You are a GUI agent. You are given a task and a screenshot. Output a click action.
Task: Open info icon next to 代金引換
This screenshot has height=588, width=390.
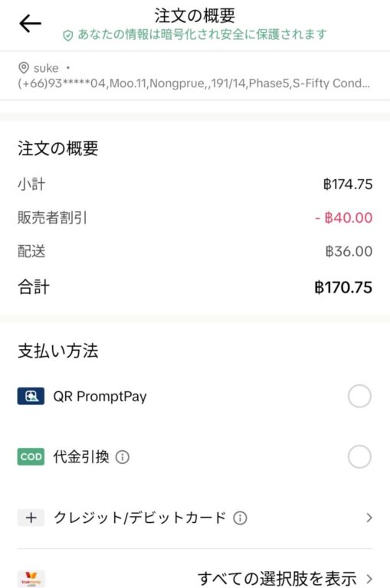pyautogui.click(x=123, y=457)
